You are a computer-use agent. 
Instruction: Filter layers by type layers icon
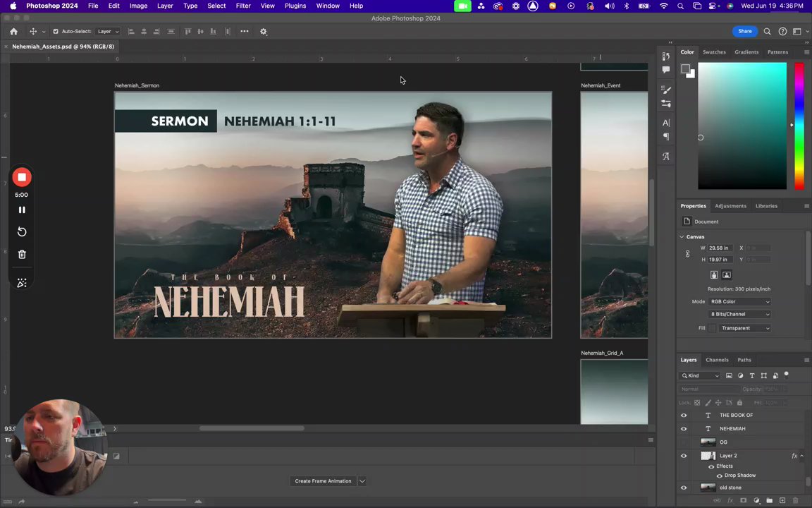[752, 375]
